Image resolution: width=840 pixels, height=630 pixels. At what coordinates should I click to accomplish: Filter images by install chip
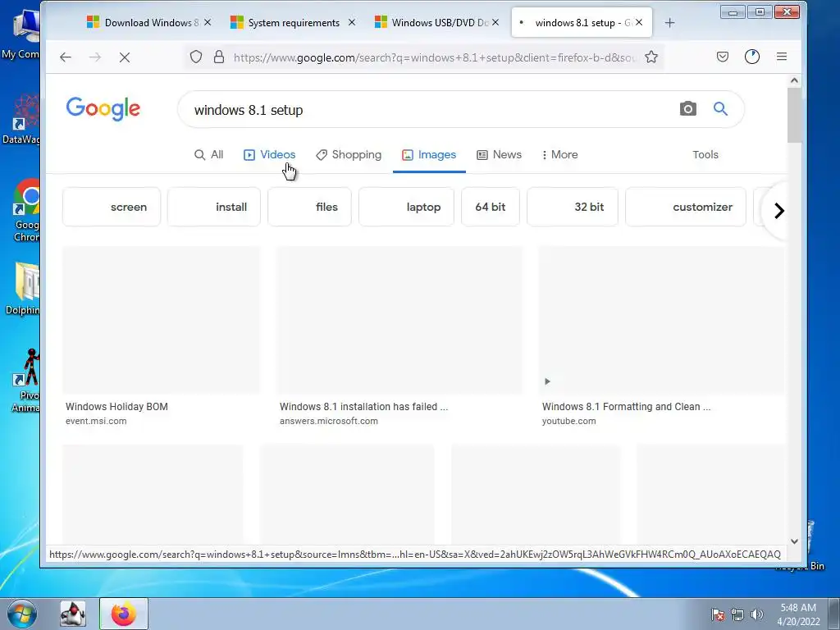[x=214, y=207]
